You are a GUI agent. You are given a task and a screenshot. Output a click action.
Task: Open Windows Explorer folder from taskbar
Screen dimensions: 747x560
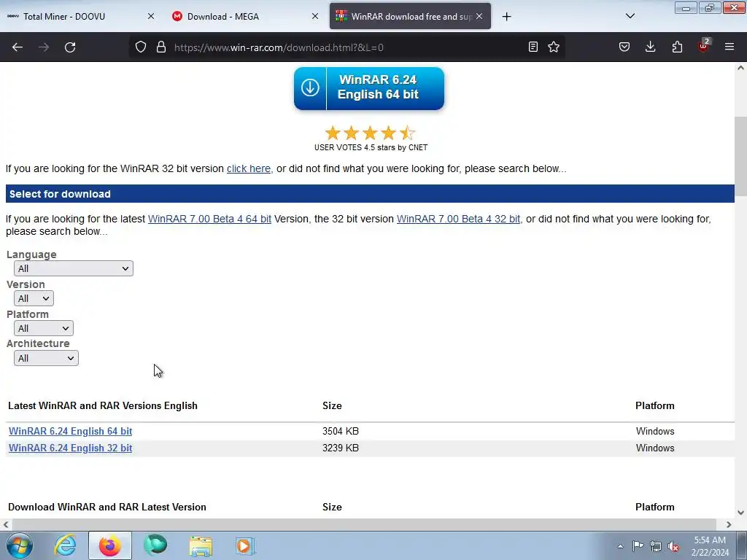coord(201,545)
